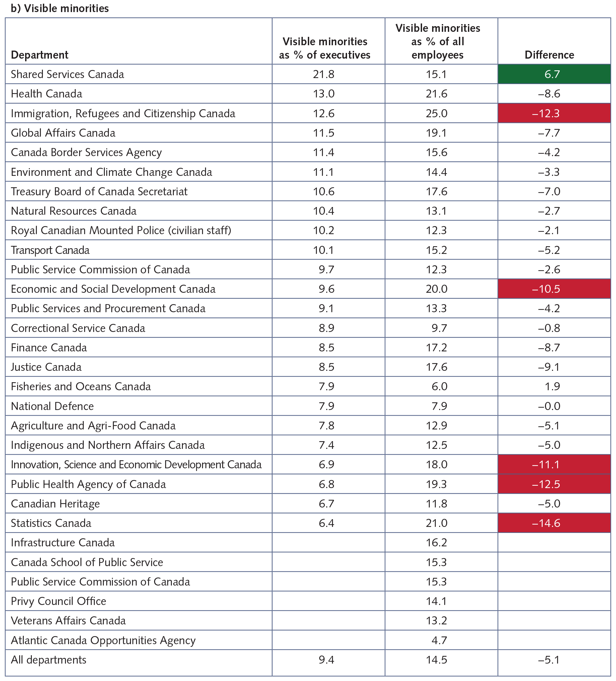Click the –8.7 difference value

coord(549,348)
